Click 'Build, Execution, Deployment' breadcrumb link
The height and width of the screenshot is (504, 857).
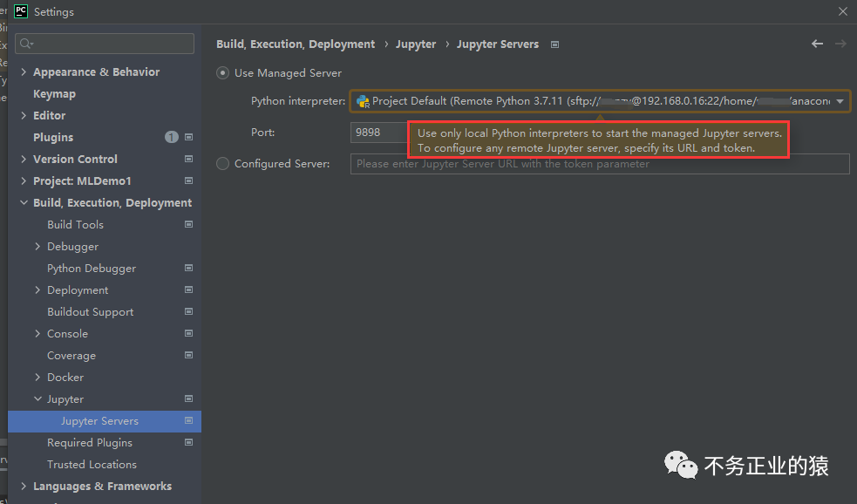(296, 44)
